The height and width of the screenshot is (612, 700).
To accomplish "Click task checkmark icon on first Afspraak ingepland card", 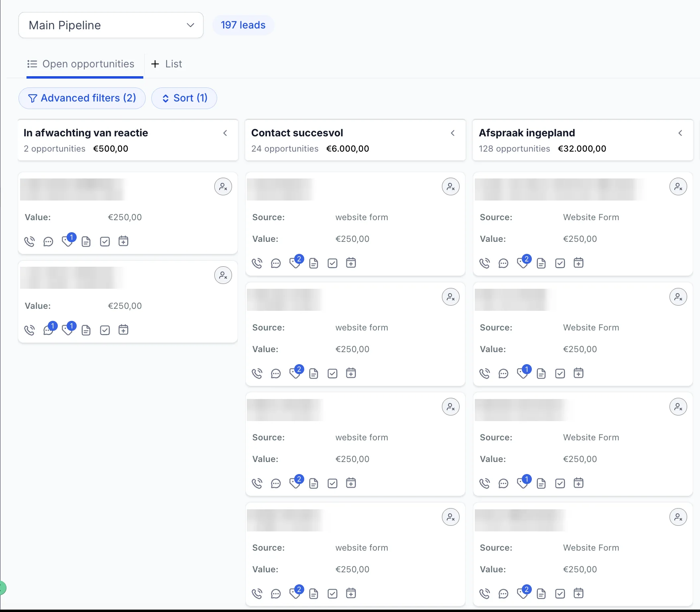I will tap(560, 263).
